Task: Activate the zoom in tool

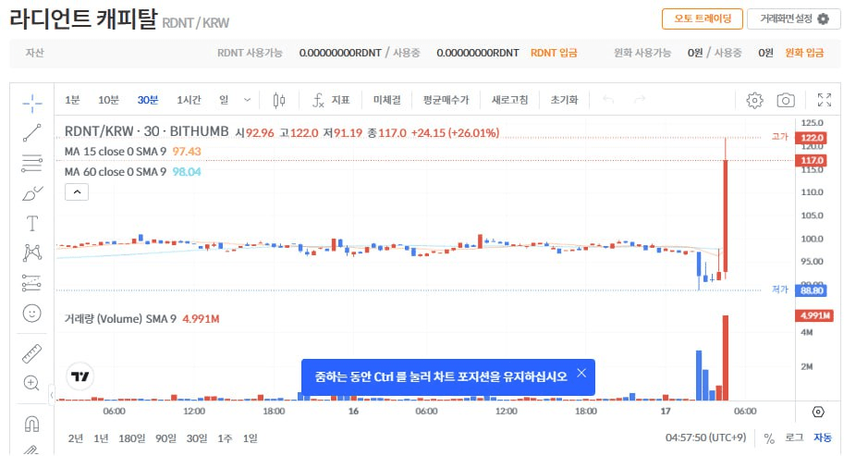Action: 32,383
